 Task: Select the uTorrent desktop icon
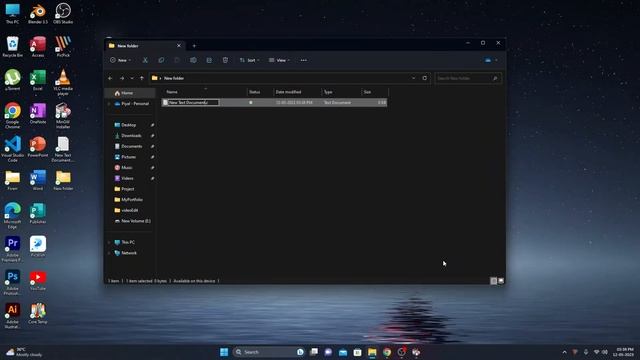click(x=13, y=80)
